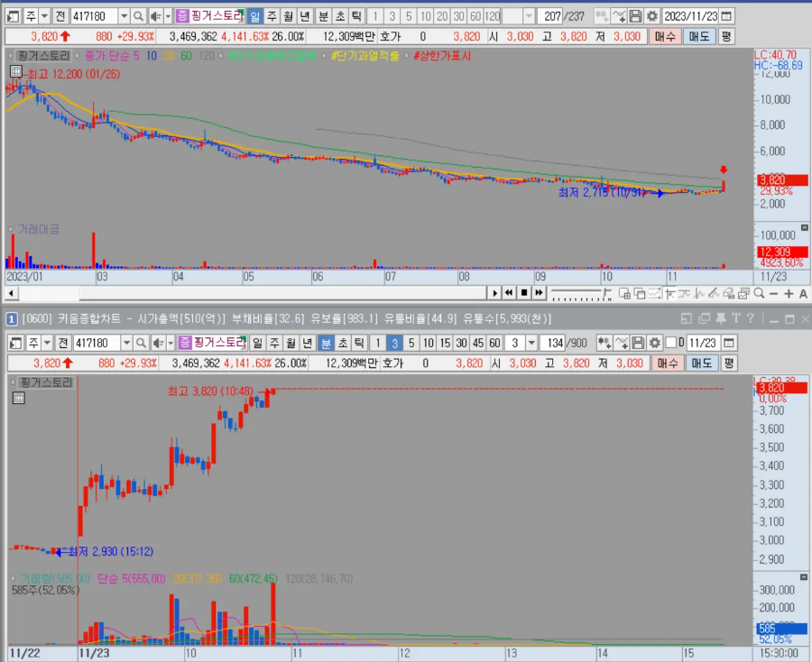
Task: Click the stop replay button under upper chart
Action: [x=524, y=293]
